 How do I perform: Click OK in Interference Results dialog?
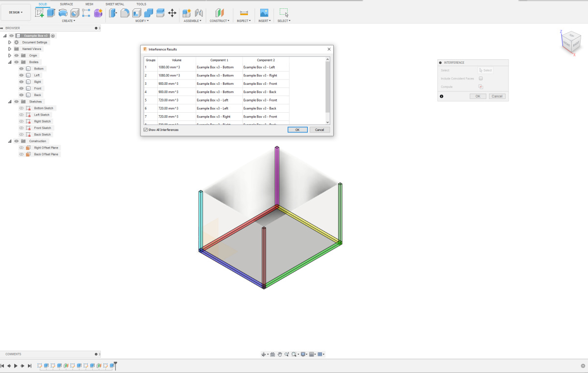pos(297,130)
